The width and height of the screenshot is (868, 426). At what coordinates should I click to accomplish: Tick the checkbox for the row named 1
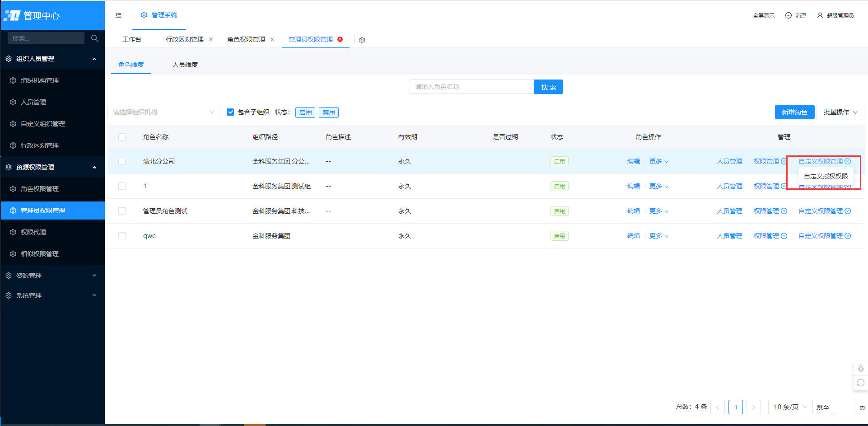[122, 186]
